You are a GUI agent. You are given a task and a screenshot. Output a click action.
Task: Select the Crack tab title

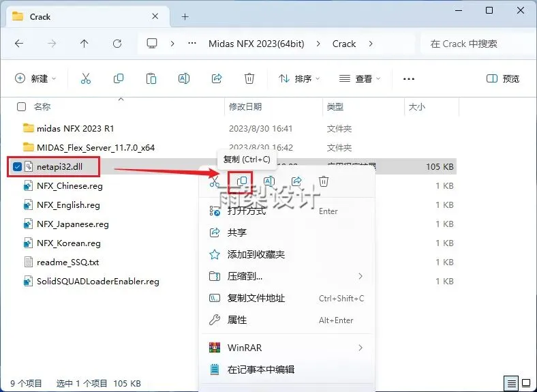coord(40,16)
